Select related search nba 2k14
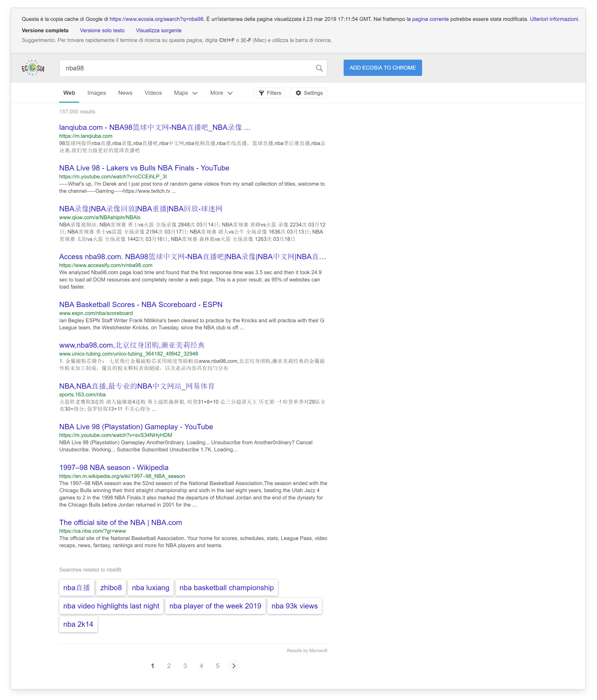Viewport: 597px width, 700px height. coord(78,624)
